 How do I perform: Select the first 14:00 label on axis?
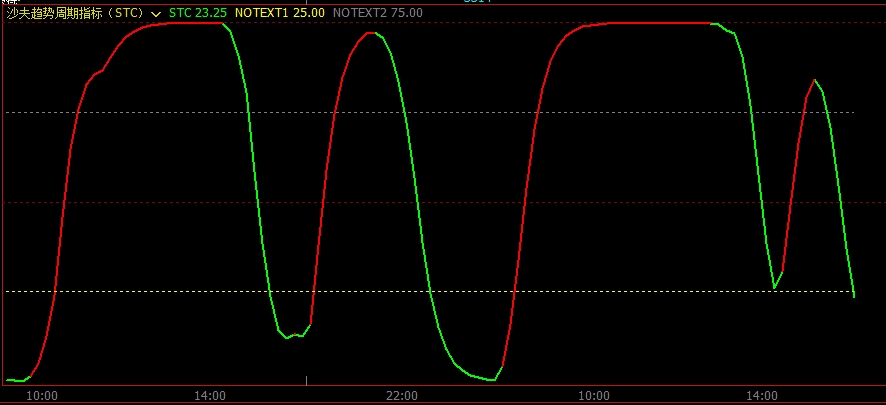click(210, 395)
